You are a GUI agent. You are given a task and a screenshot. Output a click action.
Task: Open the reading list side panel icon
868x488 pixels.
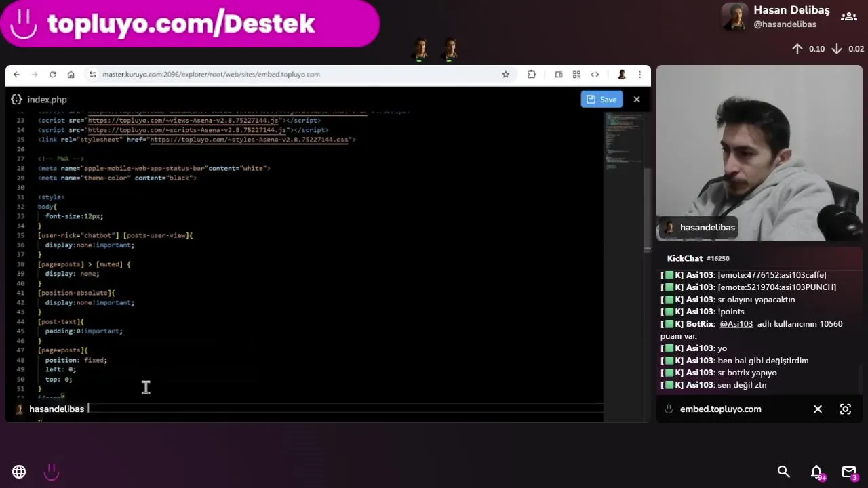[x=558, y=75]
